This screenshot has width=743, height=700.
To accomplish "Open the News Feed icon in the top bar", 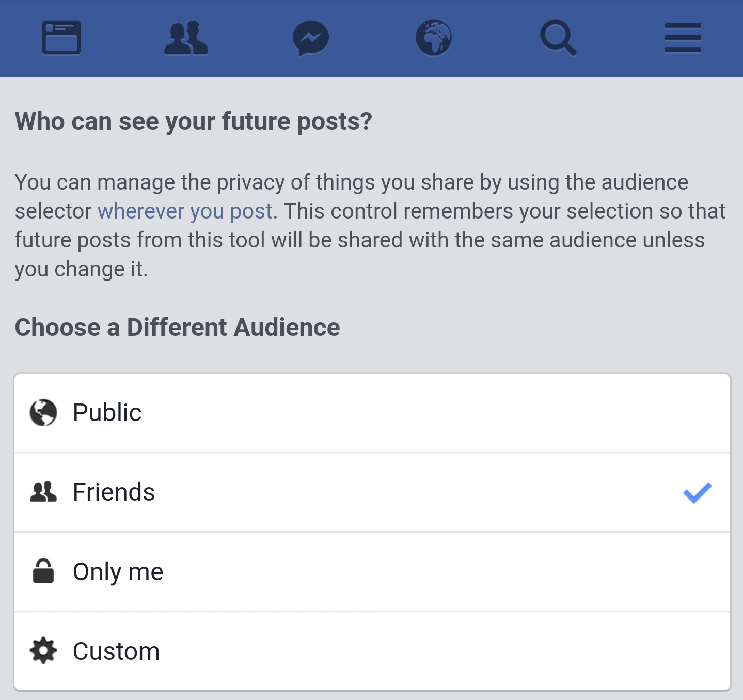I will pyautogui.click(x=60, y=38).
